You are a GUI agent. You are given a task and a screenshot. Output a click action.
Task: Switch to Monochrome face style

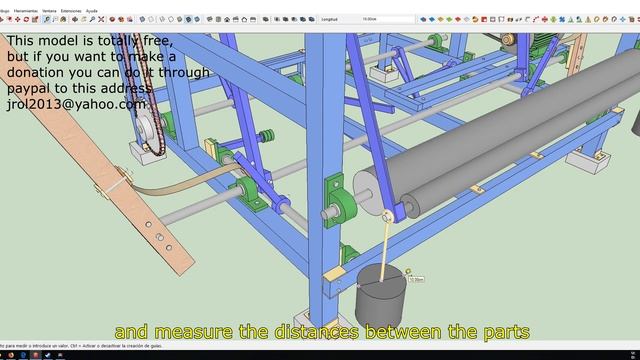coord(197,19)
